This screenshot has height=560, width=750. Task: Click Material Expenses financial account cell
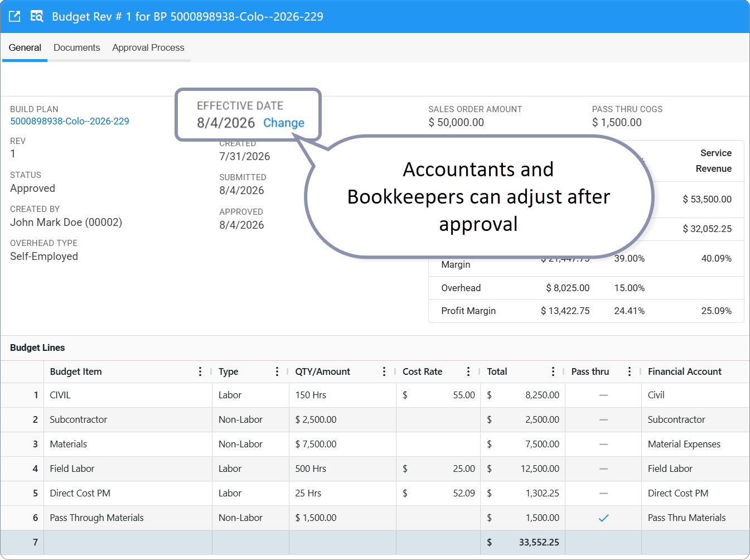click(695, 444)
